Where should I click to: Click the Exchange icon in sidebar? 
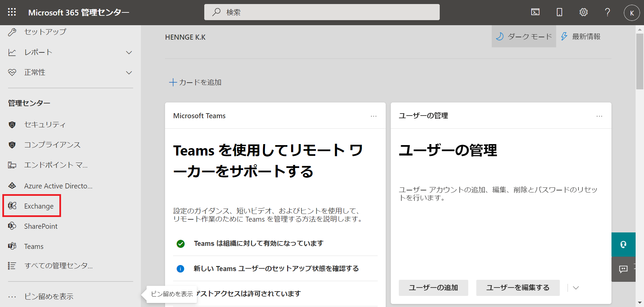click(12, 206)
